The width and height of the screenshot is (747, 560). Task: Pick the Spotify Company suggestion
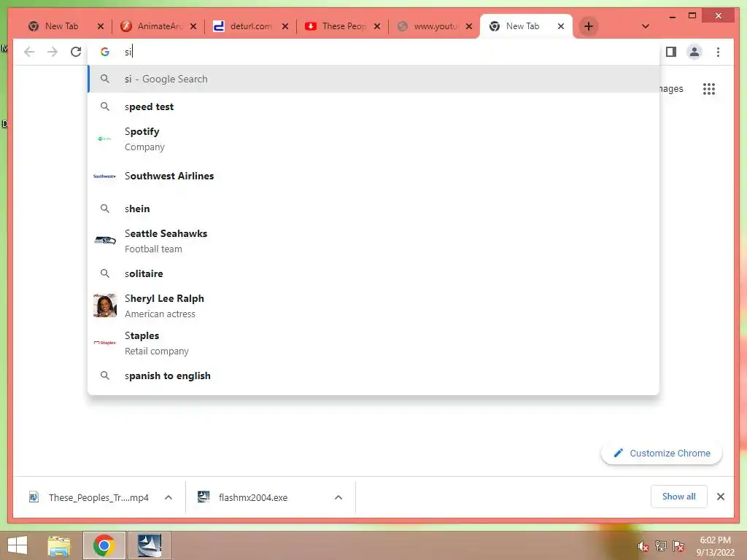(373, 139)
